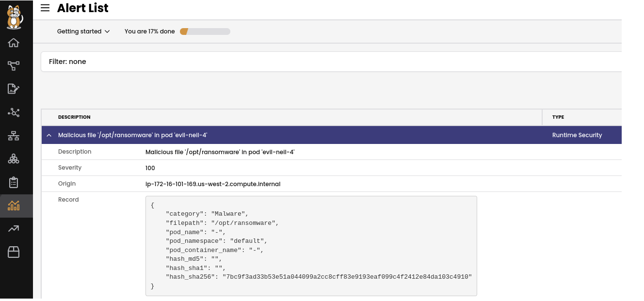
Task: Select the highlighted Malicious file alert row title
Action: click(x=133, y=135)
